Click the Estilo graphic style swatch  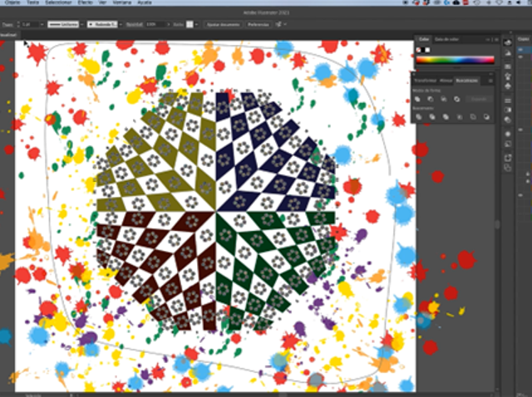(x=190, y=24)
